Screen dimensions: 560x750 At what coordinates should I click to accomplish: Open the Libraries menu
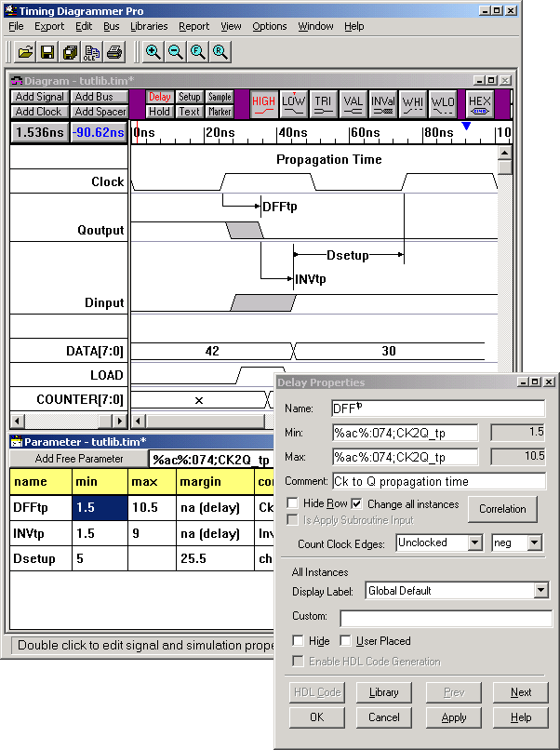149,26
